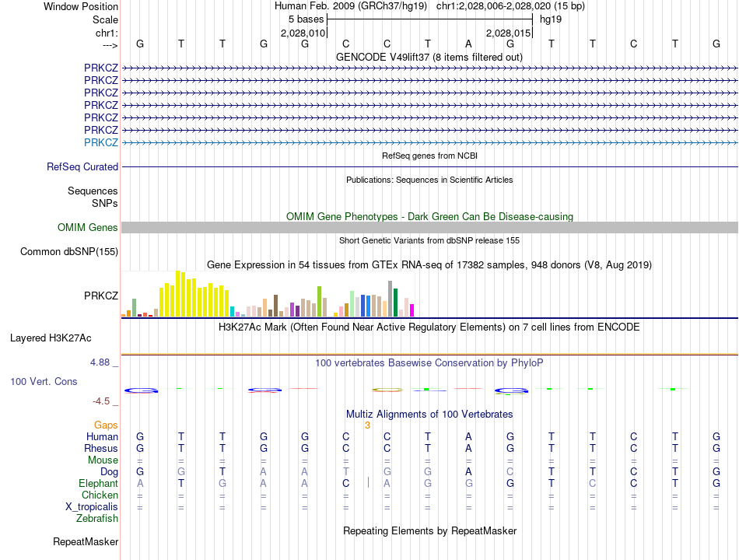Click the magenta bar in the GTEx chart
This screenshot has width=739, height=560.
click(412, 310)
